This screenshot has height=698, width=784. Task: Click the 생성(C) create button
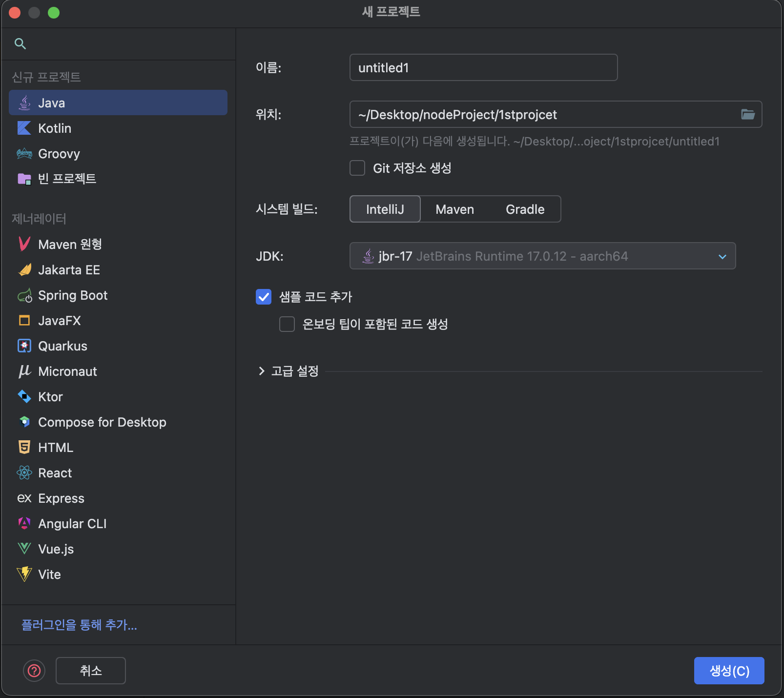click(729, 671)
